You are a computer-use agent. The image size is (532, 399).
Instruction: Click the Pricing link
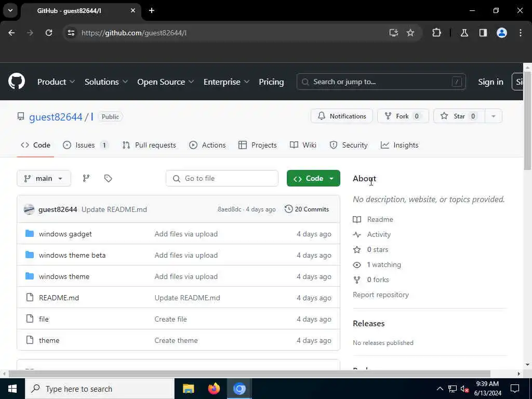[x=271, y=82]
